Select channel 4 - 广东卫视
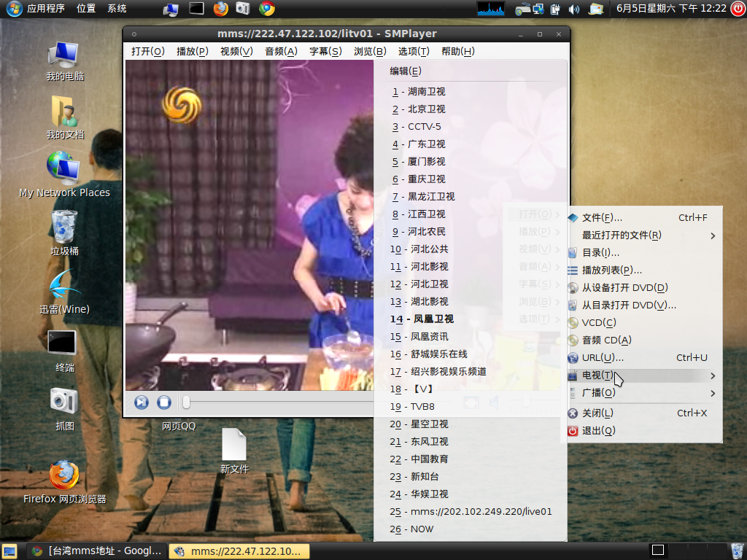747x560 pixels. (471, 144)
